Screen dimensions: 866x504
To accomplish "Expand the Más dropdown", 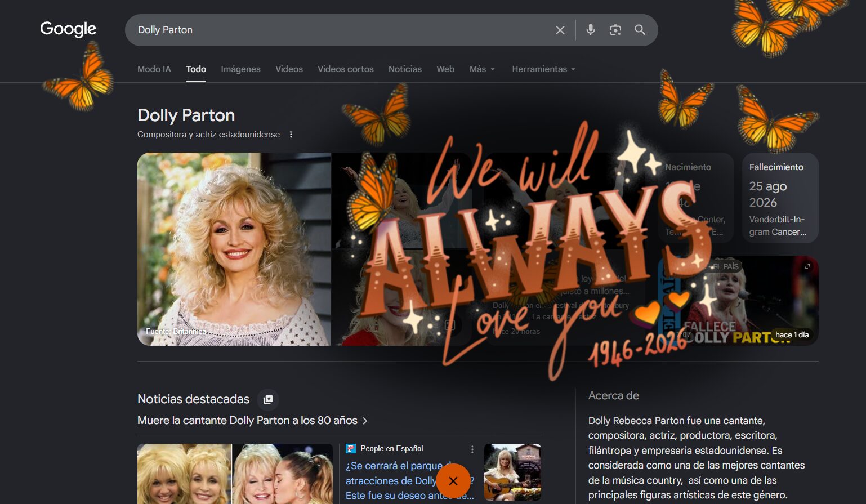I will coord(482,69).
